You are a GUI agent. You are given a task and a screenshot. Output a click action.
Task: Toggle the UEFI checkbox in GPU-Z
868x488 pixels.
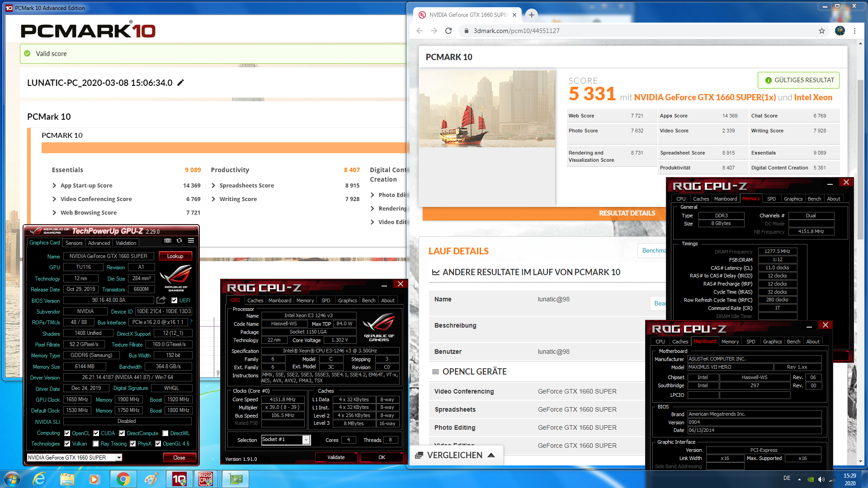[x=174, y=300]
